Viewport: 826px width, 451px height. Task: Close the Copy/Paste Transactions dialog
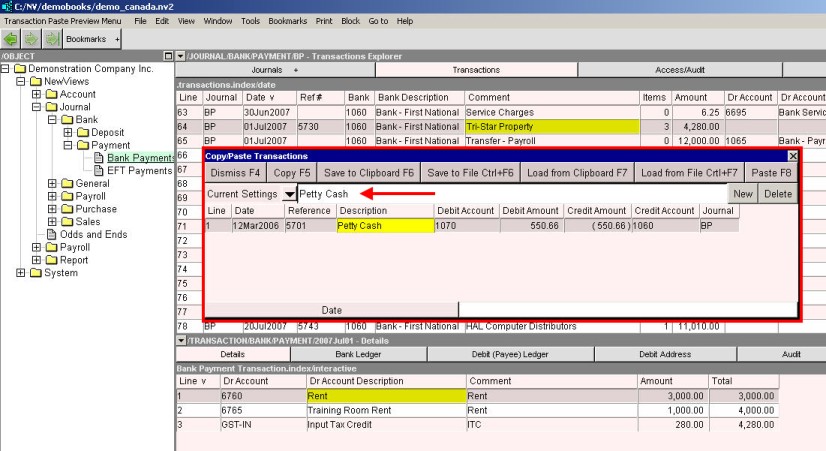click(793, 156)
